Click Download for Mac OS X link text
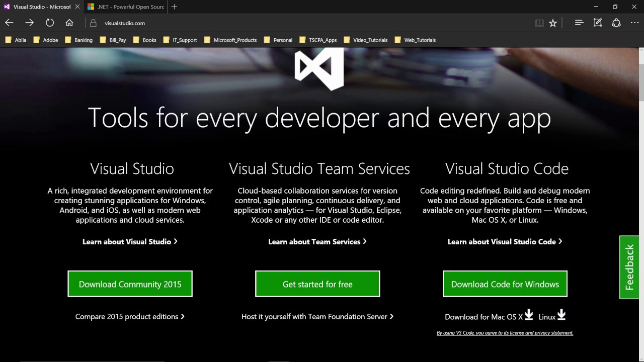The width and height of the screenshot is (644, 362). point(484,317)
